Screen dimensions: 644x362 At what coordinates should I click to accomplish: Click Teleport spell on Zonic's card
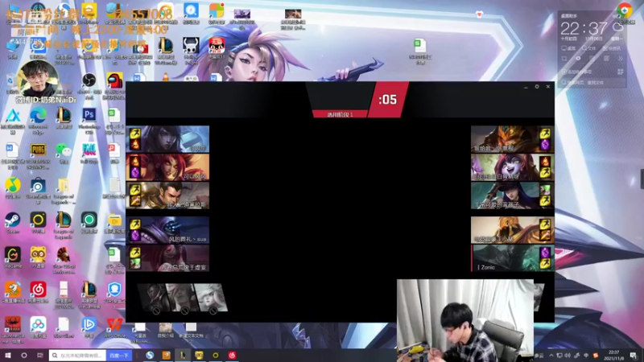point(545,252)
